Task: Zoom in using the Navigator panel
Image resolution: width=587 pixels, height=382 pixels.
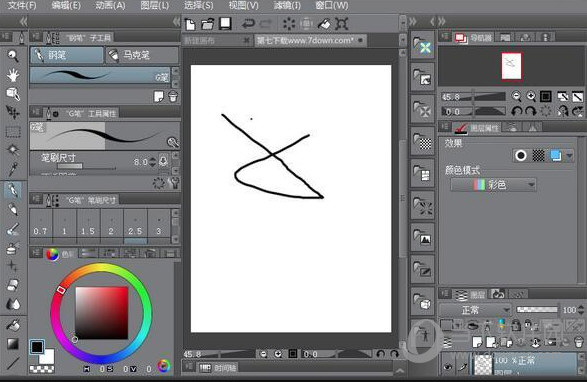Action: pos(531,96)
